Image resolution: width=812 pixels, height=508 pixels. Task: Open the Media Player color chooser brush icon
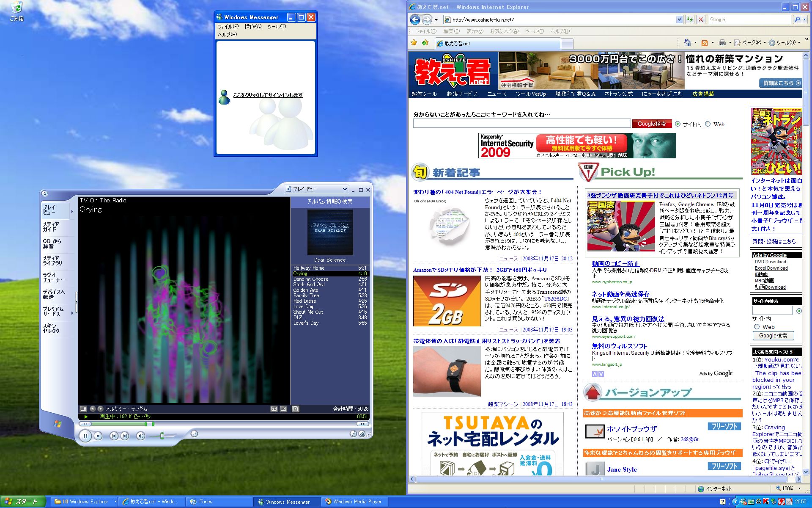click(353, 433)
